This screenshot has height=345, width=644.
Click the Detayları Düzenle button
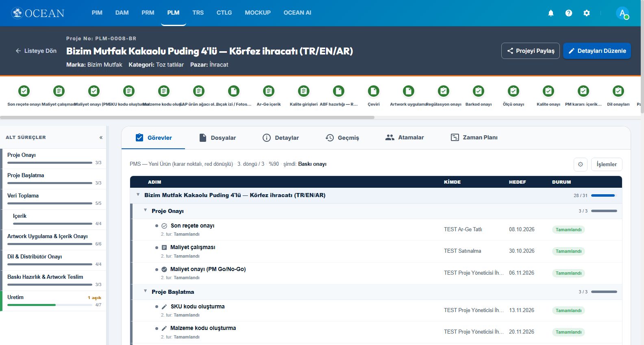tap(597, 51)
